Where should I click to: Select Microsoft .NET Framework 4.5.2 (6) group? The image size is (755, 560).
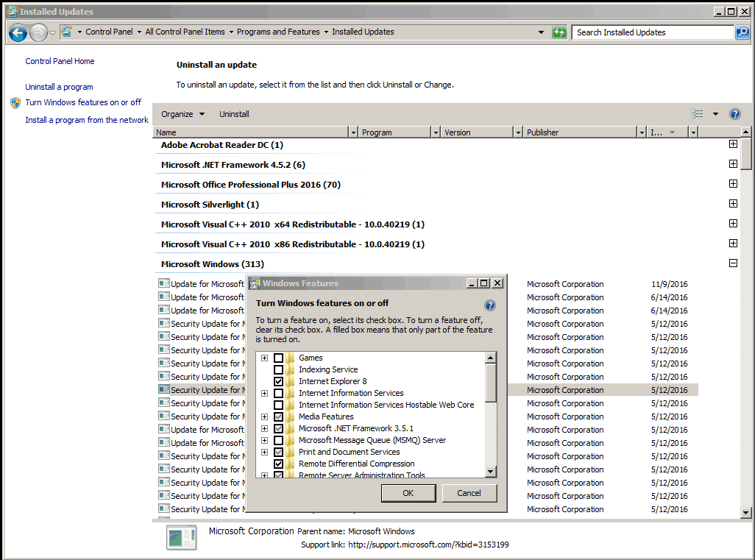tap(233, 165)
